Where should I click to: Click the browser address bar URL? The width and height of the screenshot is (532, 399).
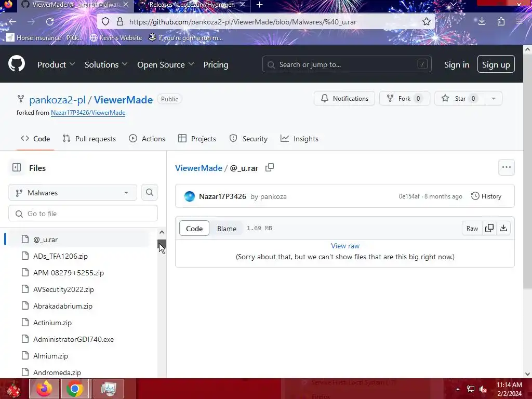point(243,22)
